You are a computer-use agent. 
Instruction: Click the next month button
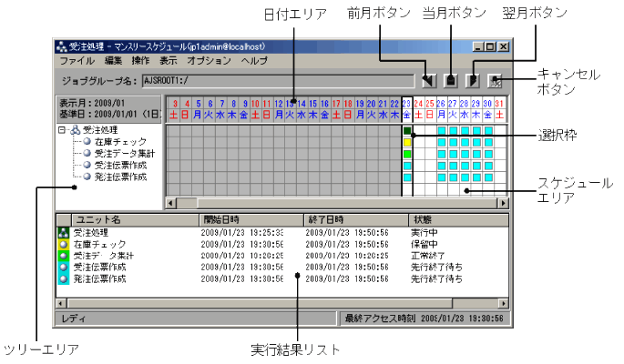(x=473, y=81)
